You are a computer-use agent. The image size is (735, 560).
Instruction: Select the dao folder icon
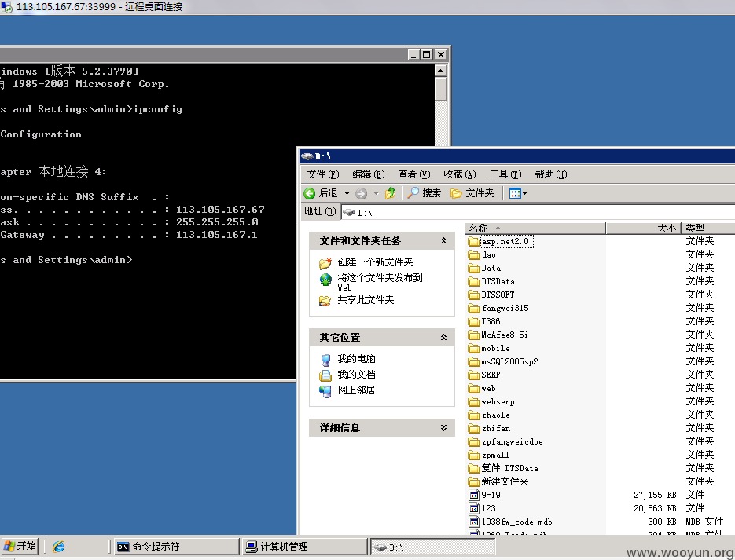pos(474,254)
